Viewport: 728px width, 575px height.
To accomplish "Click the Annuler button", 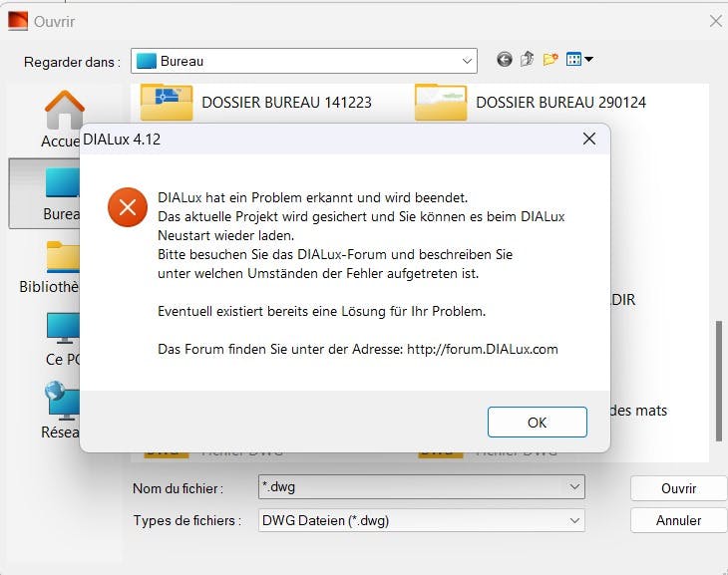I will tap(678, 520).
